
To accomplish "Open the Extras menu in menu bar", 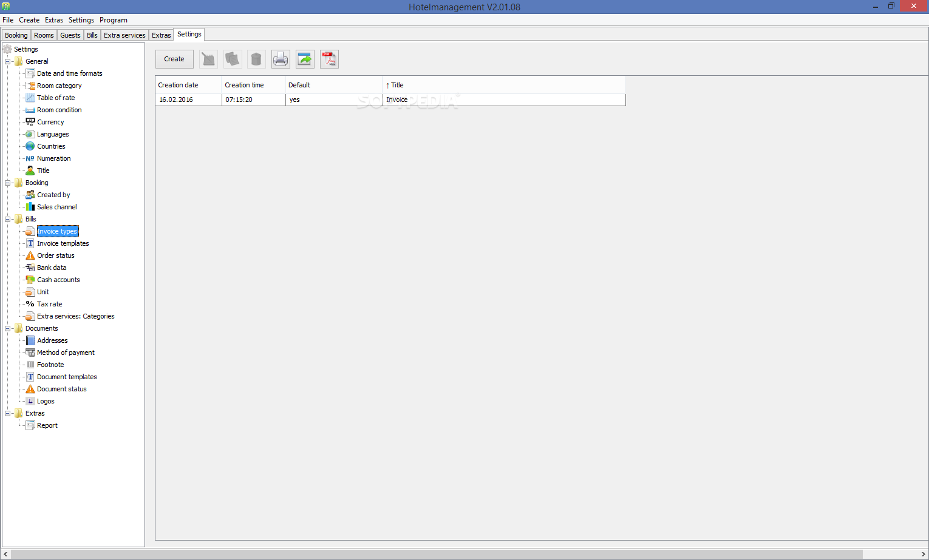I will (54, 20).
